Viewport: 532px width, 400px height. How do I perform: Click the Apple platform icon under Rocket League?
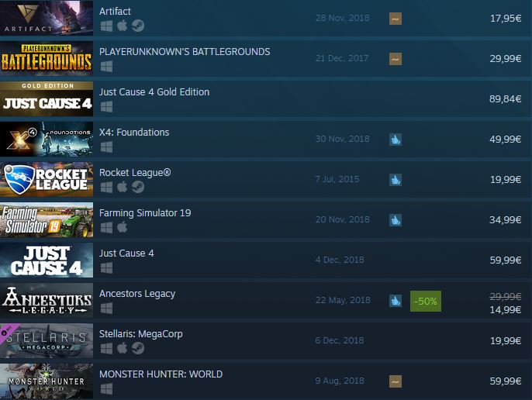coord(123,187)
